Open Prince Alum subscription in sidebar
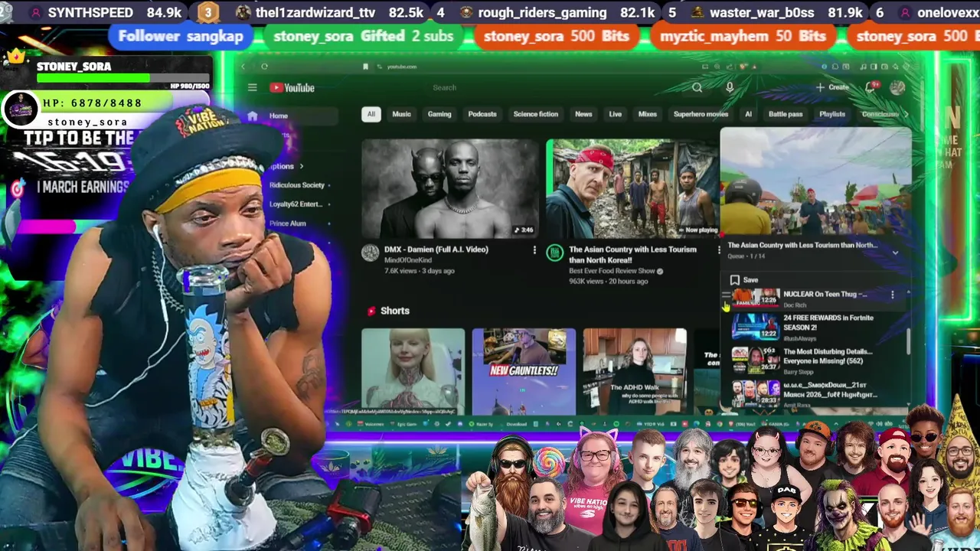The image size is (980, 551). (288, 223)
